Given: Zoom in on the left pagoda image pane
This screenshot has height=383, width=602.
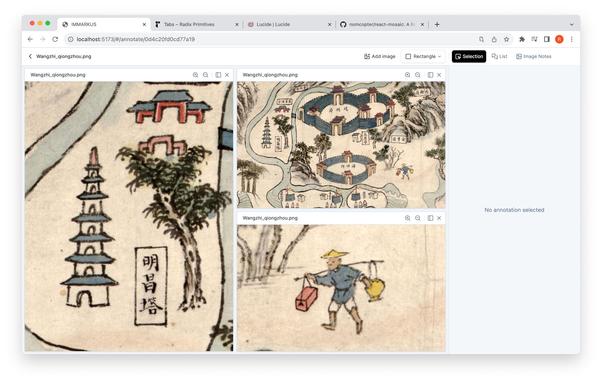Looking at the screenshot, I should [195, 75].
